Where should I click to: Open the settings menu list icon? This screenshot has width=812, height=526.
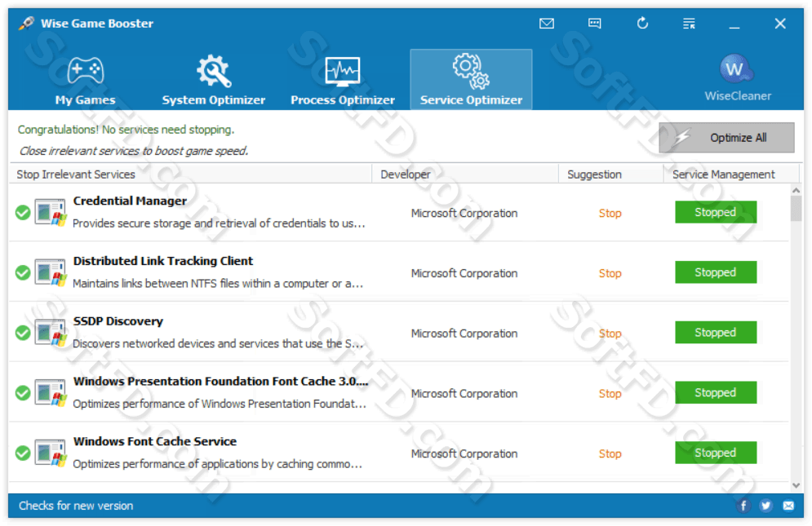(689, 24)
